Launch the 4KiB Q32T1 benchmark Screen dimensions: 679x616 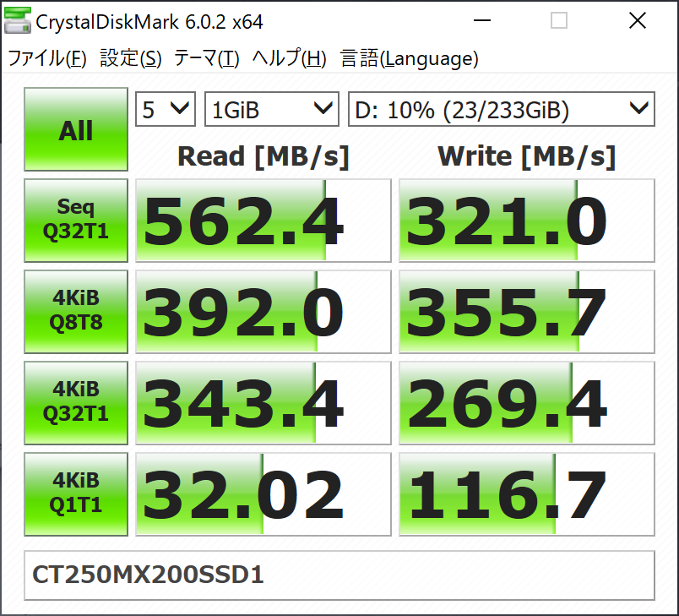click(76, 402)
